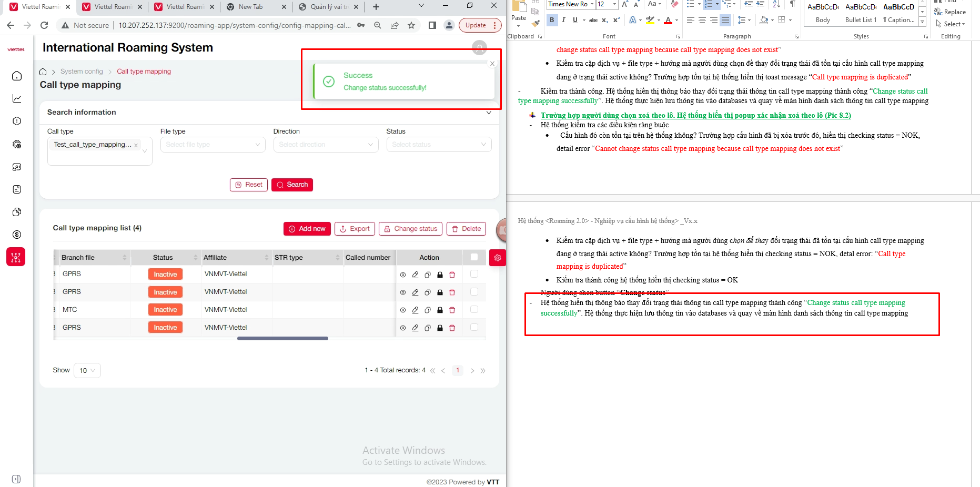Image resolution: width=980 pixels, height=487 pixels.
Task: Click the edit pencil icon in second row
Action: [x=415, y=292]
